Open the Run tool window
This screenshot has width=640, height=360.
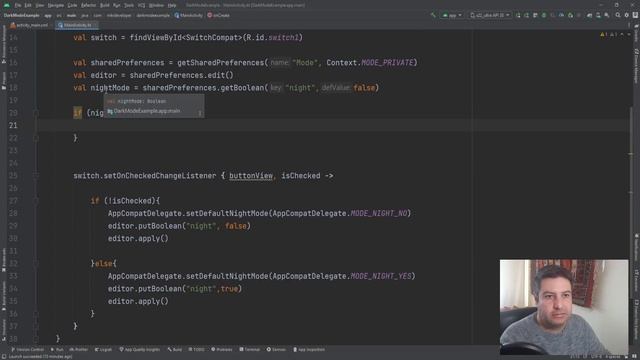[57, 349]
